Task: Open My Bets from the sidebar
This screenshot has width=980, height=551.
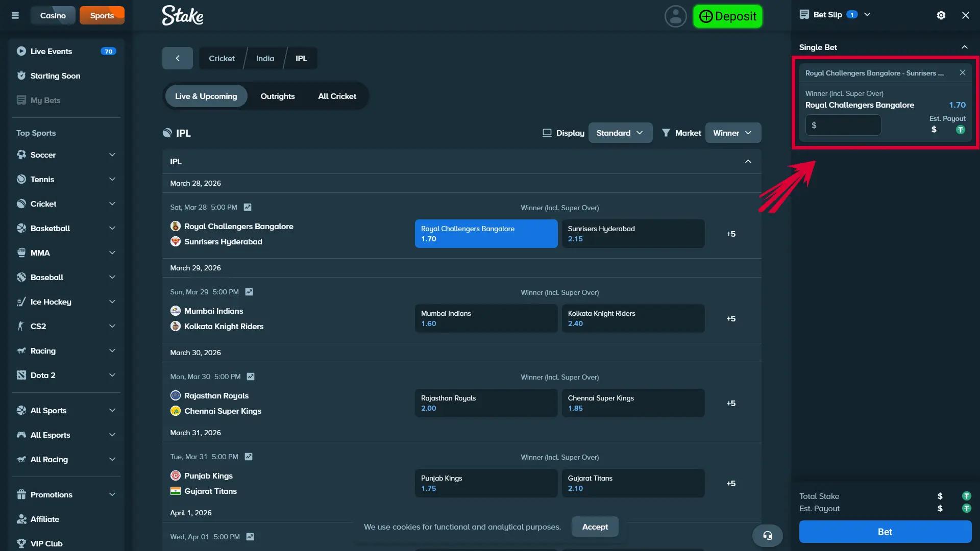Action: [x=45, y=100]
